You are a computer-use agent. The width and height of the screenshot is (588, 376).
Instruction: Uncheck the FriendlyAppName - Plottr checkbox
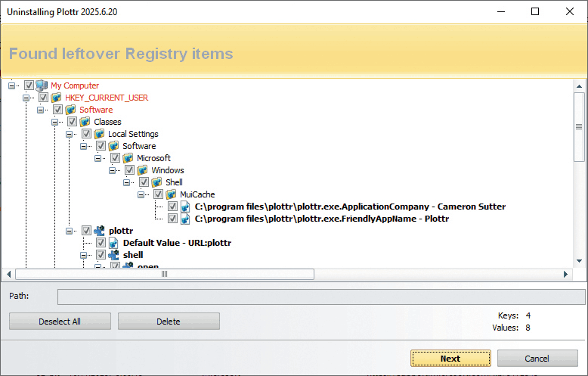click(x=172, y=219)
